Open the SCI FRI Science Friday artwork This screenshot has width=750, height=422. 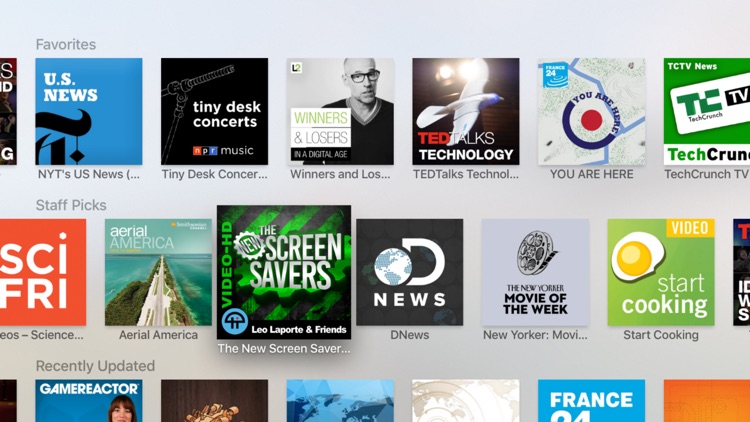coord(43,272)
